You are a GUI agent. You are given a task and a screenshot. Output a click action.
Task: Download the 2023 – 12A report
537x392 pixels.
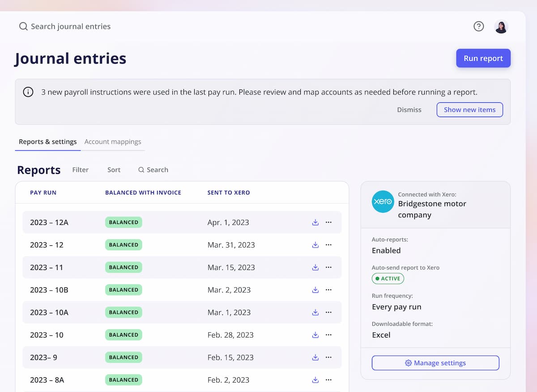coord(315,222)
